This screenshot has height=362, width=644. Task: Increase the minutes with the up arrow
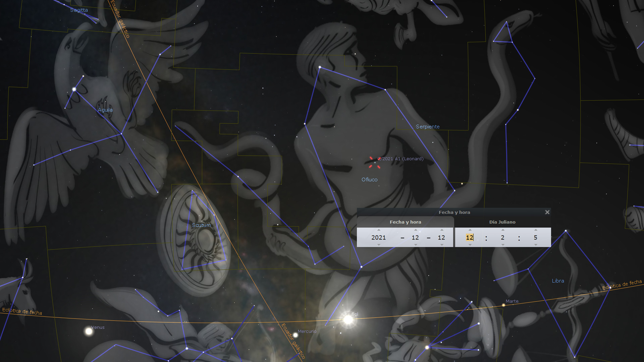503,230
